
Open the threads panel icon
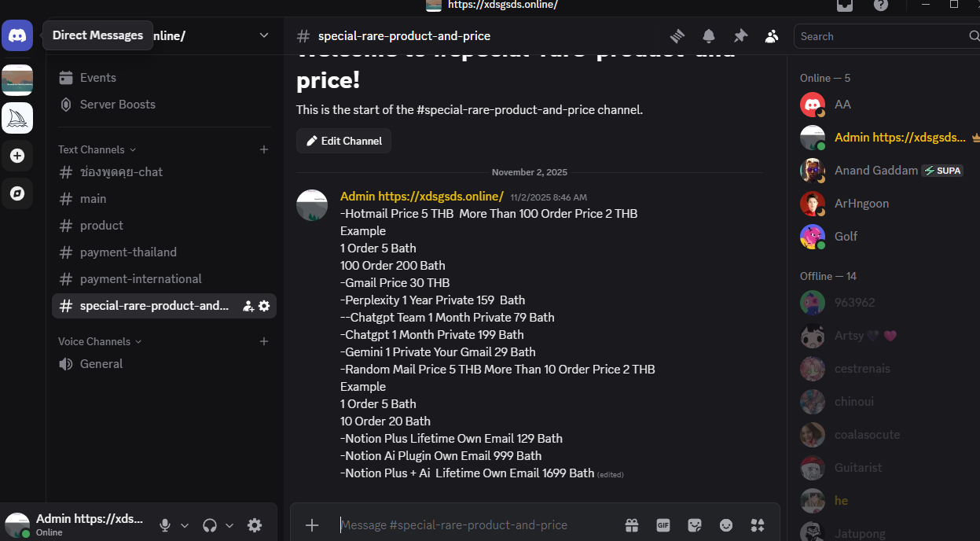(x=677, y=35)
